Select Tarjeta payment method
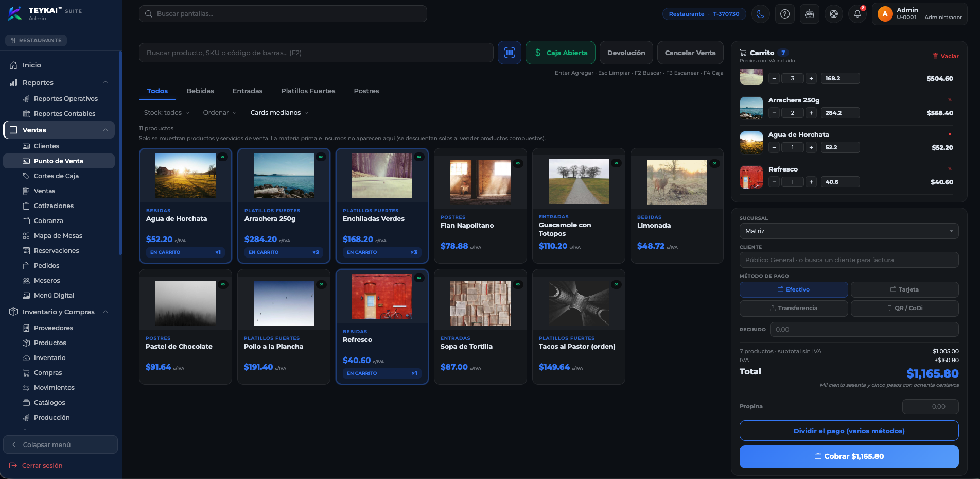The width and height of the screenshot is (980, 479). (904, 289)
